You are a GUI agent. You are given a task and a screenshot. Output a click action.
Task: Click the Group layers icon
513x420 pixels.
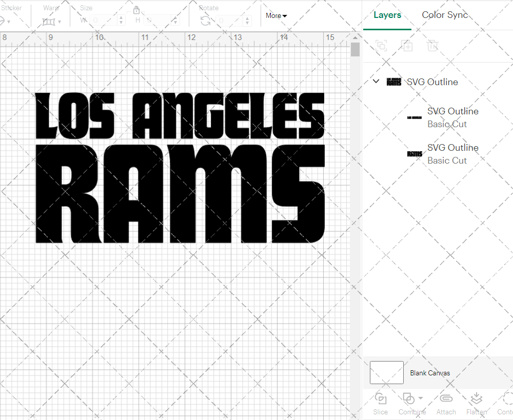pos(381,46)
